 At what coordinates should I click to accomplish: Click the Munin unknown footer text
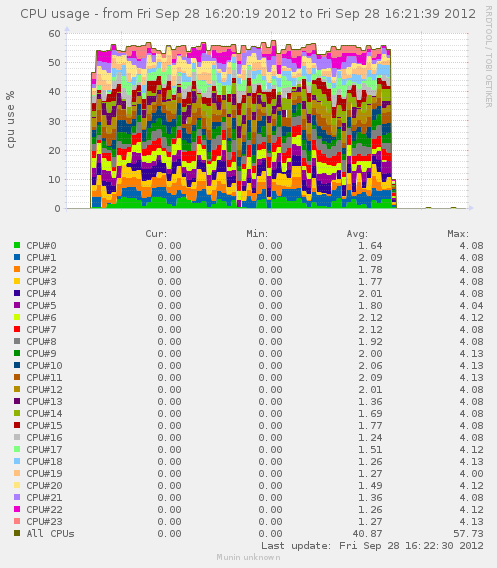[248, 557]
